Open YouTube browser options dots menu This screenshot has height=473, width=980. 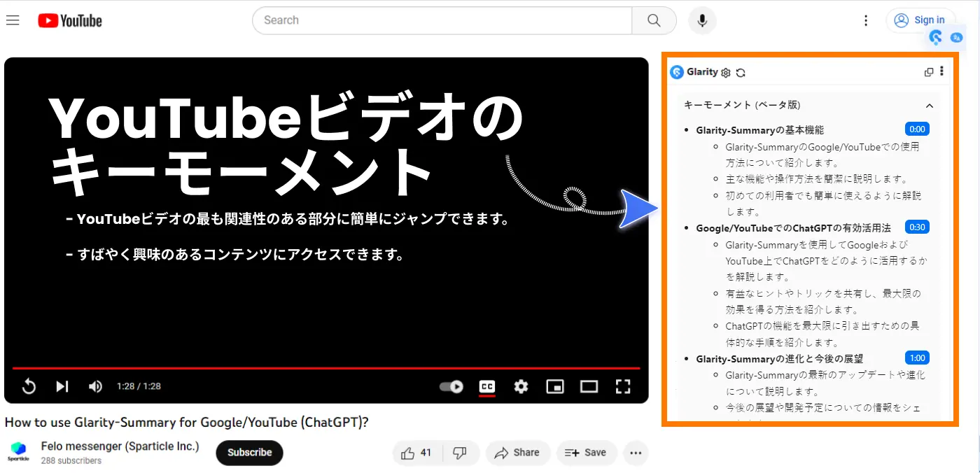coord(866,20)
